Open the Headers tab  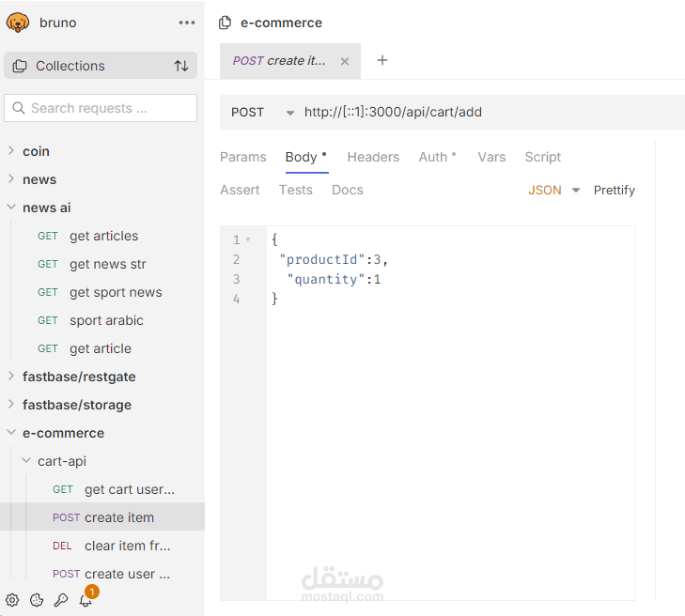coord(373,157)
